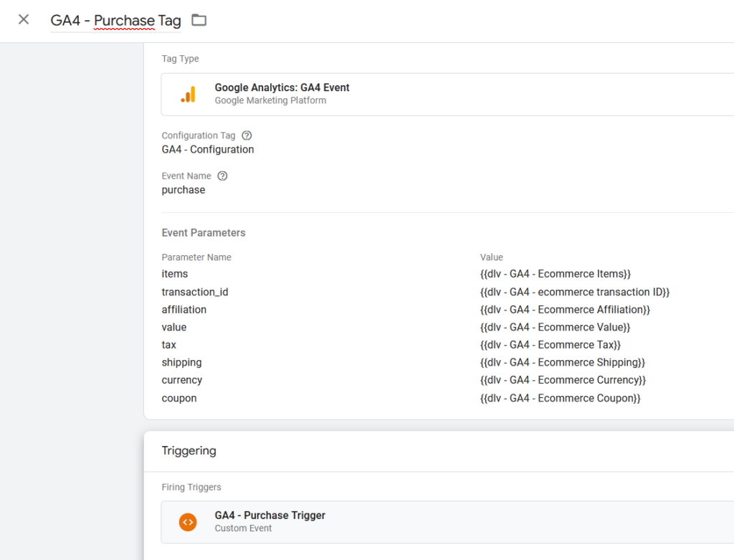Click the Ecommerce Affiliation variable value
734x560 pixels.
(x=565, y=310)
